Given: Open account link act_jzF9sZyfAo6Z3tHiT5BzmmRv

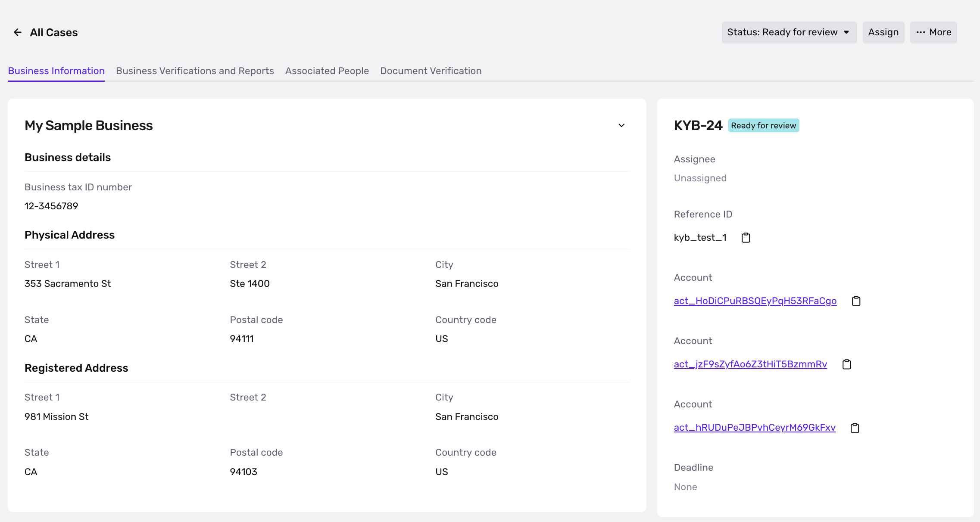Looking at the screenshot, I should (x=750, y=364).
